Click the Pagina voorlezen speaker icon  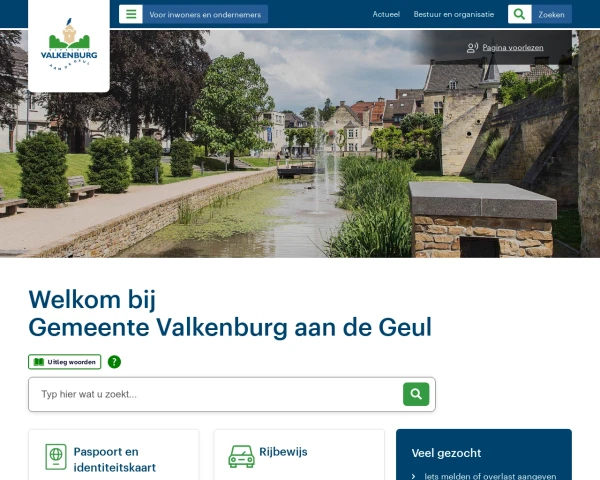tap(472, 47)
